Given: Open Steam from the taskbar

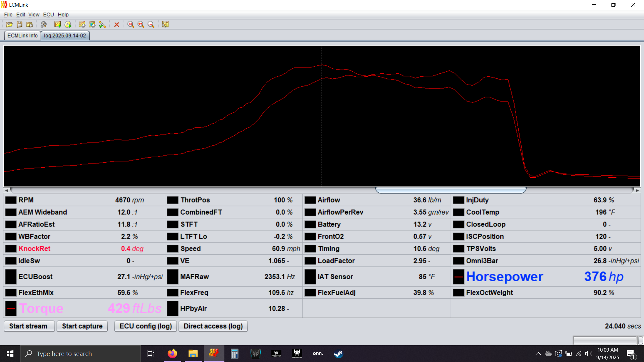Looking at the screenshot, I should pos(338,354).
